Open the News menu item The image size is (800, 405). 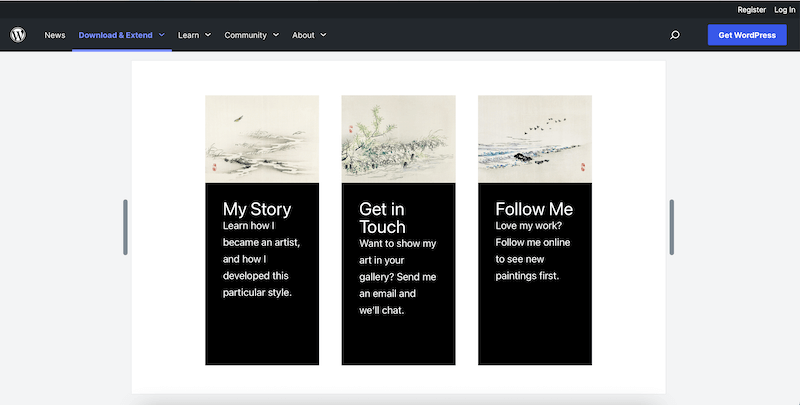55,35
